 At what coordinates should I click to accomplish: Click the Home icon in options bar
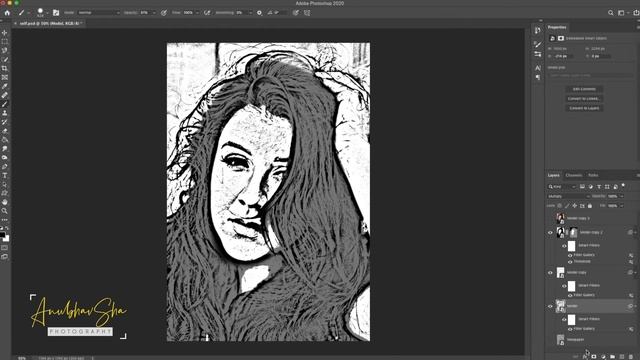[7, 13]
